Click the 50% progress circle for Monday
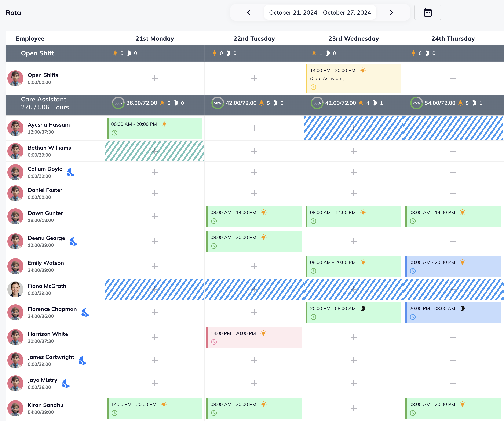Viewport: 504px width, 421px height. 118,103
